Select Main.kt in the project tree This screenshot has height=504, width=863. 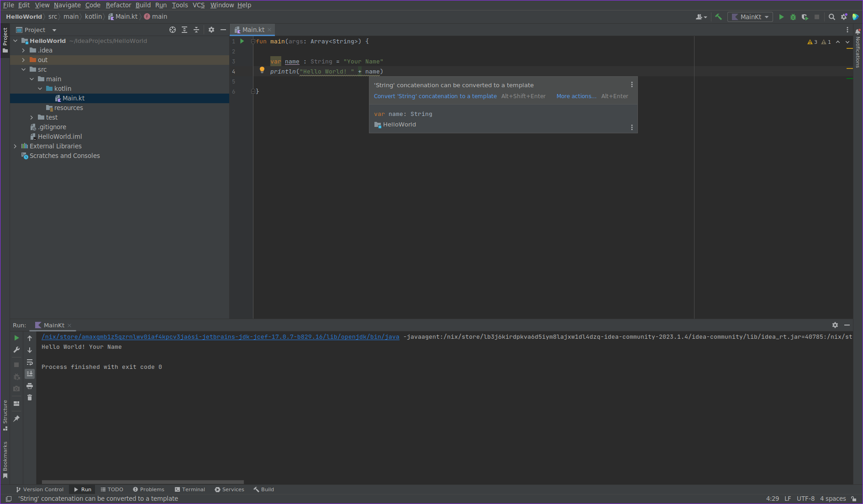click(119, 98)
